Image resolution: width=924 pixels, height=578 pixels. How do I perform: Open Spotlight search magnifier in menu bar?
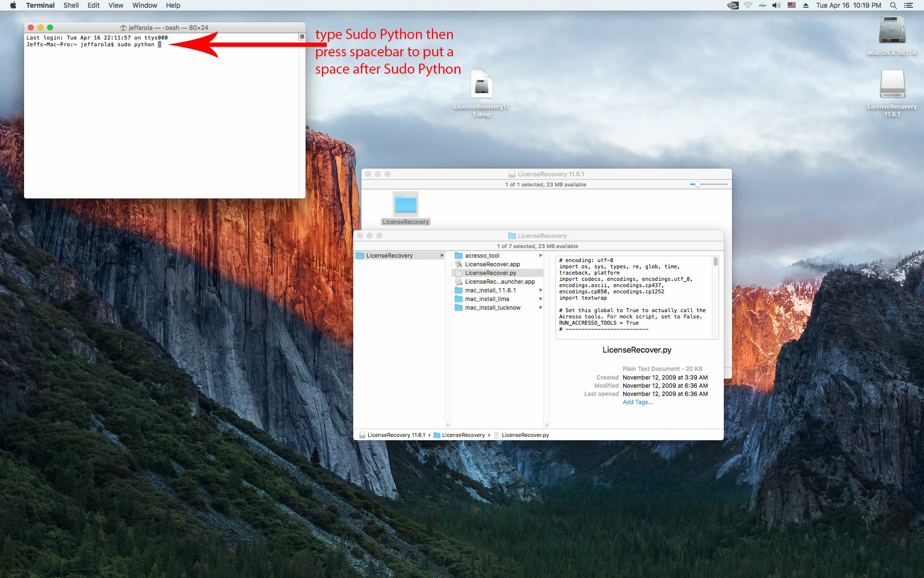tap(893, 5)
